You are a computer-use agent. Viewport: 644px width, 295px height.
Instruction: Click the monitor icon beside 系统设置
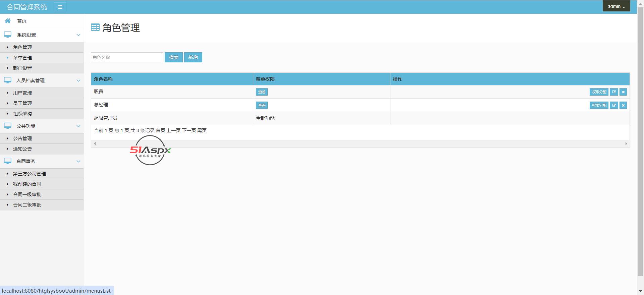tap(8, 35)
